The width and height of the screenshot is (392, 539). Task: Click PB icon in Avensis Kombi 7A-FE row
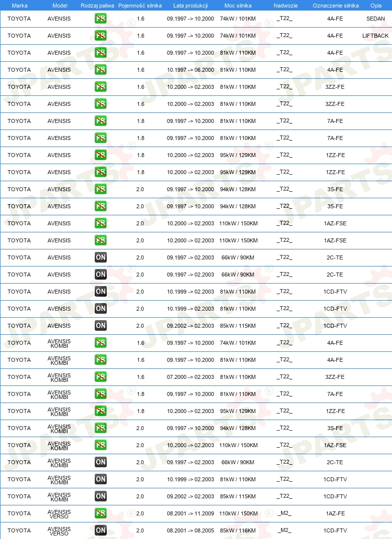101,394
